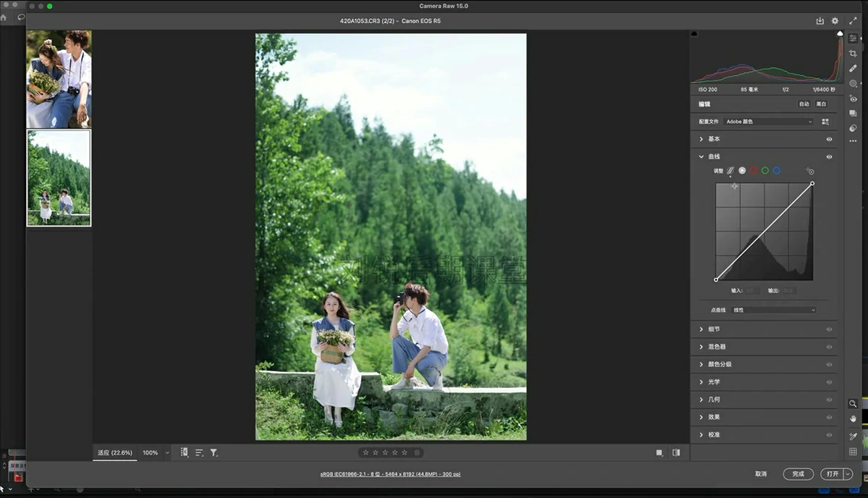Select the Crop tool in right toolbar
This screenshot has width=868, height=498.
click(x=854, y=54)
